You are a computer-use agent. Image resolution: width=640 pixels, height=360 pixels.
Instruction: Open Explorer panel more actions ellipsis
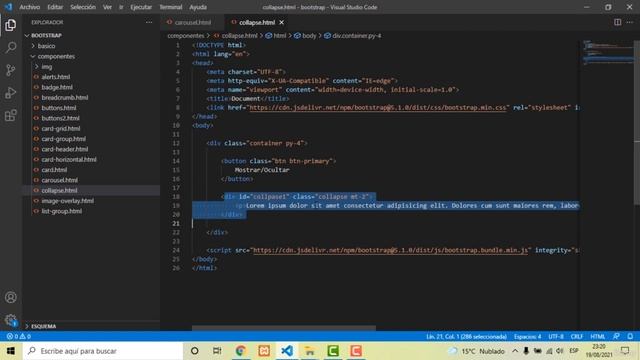[x=149, y=22]
